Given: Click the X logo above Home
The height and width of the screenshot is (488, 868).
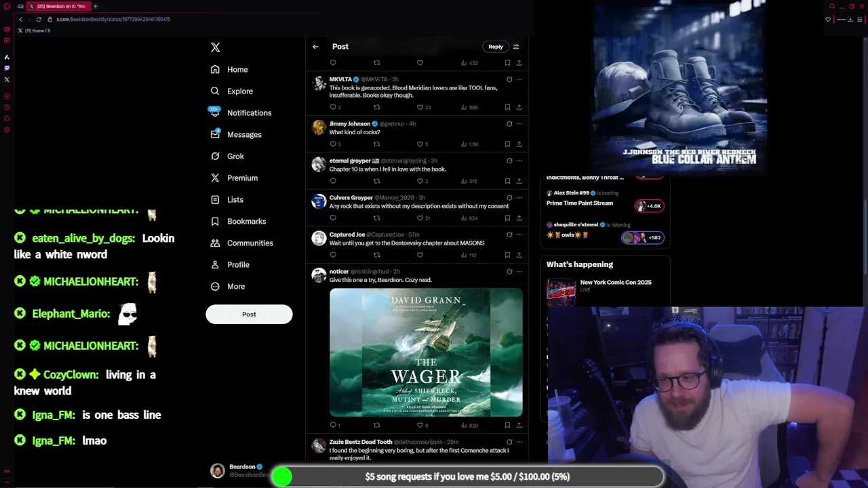Looking at the screenshot, I should (x=215, y=47).
